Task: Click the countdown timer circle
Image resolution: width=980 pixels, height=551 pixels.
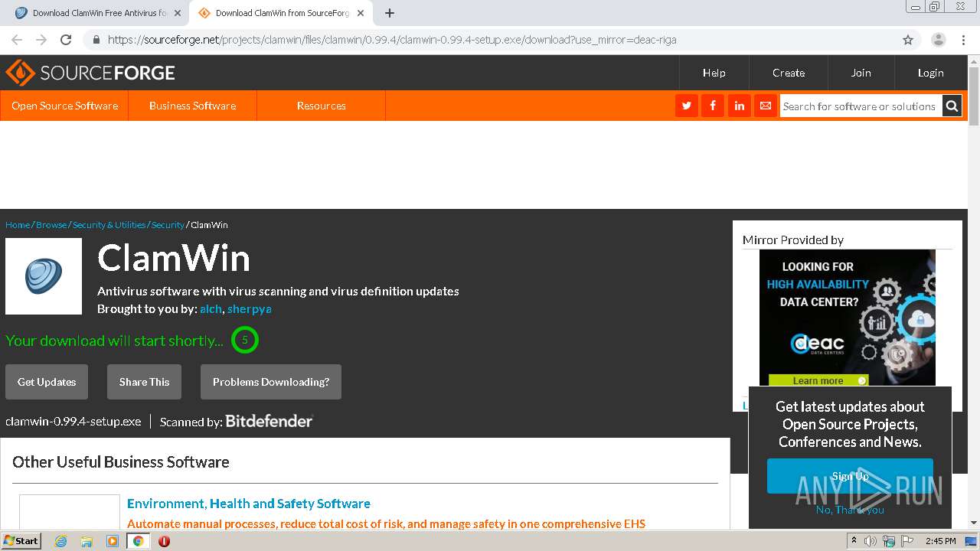Action: (245, 340)
